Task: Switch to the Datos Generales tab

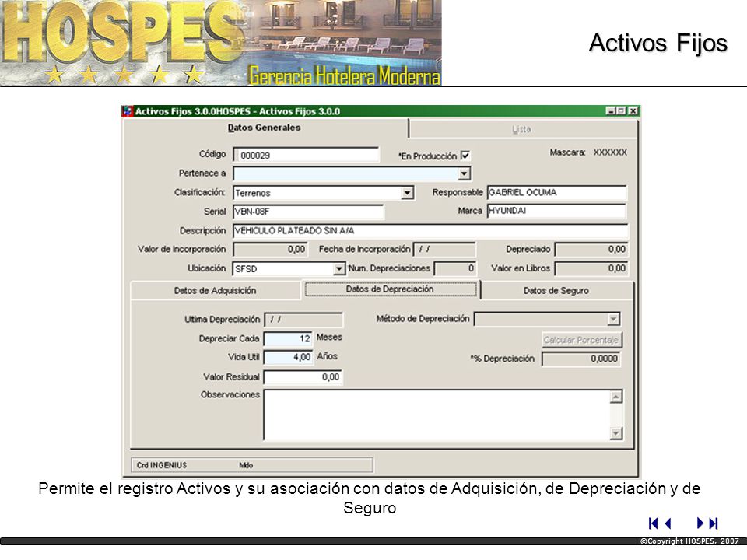Action: 265,128
